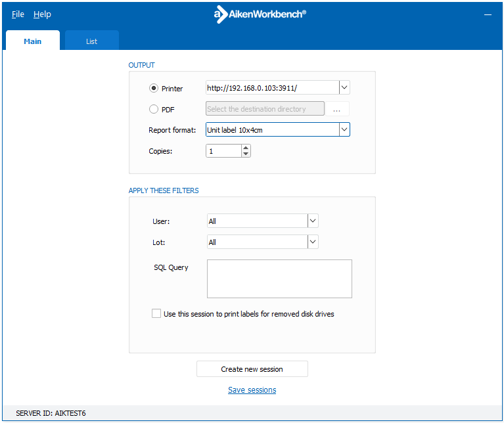Click the SERVER ID: AIKTEST6 status text
This screenshot has height=423, width=504.
click(51, 413)
